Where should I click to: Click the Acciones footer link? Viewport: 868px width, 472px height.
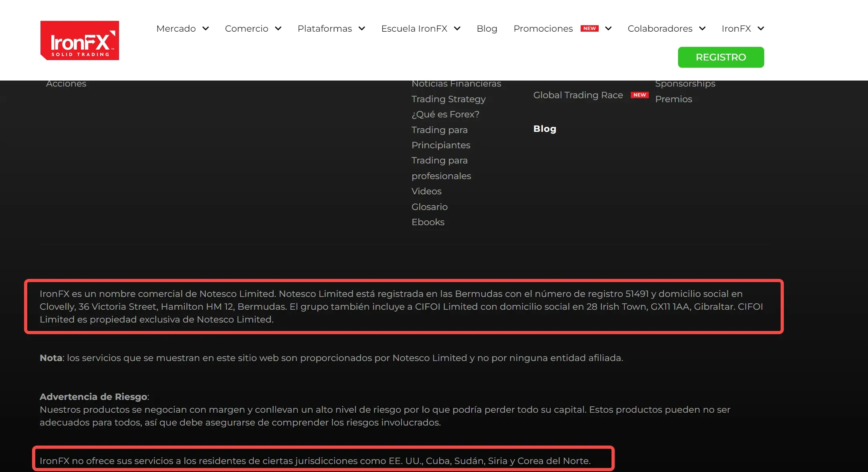pos(66,83)
